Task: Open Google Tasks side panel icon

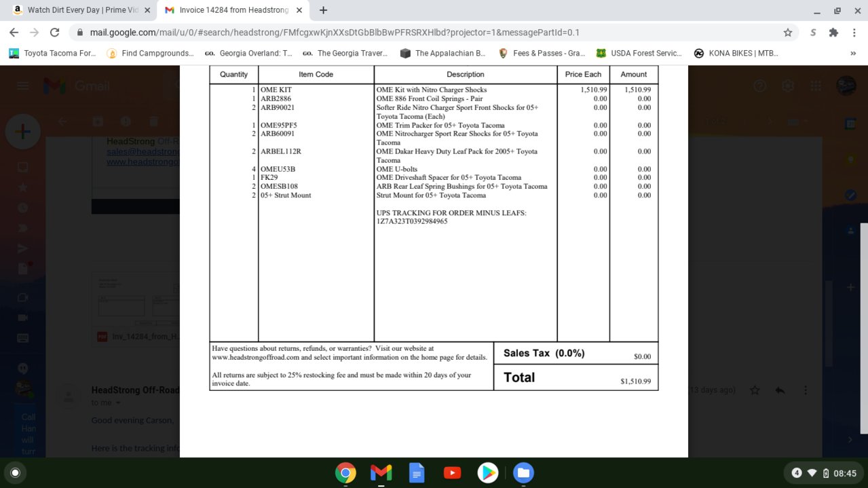Action: coord(851,195)
